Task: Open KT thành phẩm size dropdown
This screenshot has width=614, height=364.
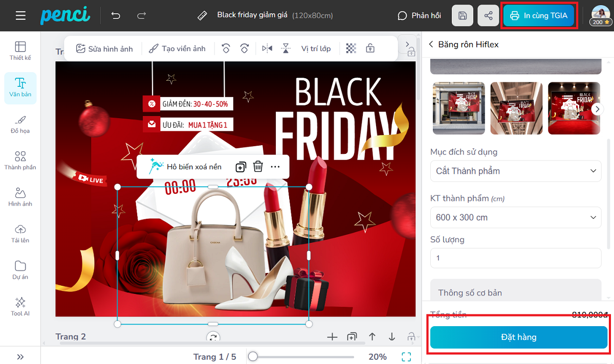Action: coord(515,217)
